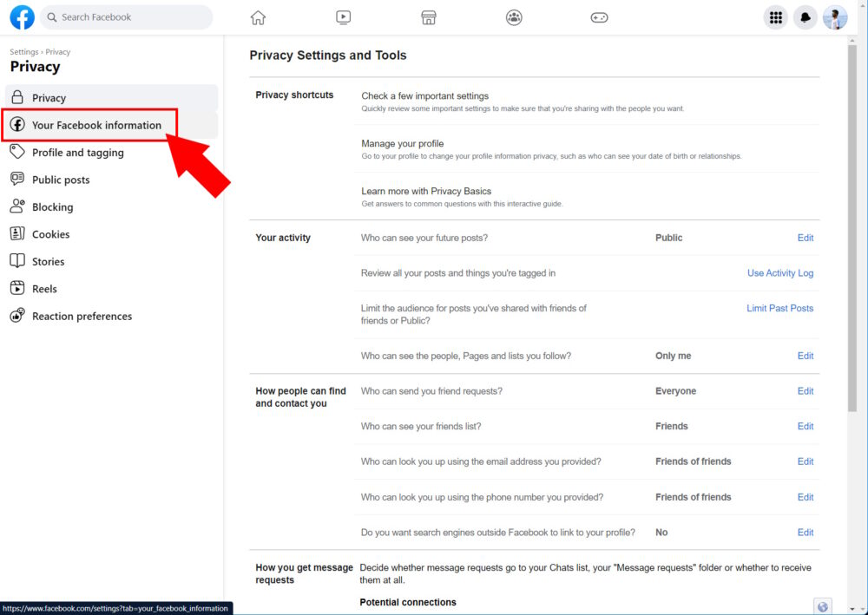This screenshot has height=615, width=868.
Task: Click the Facebook logo
Action: coord(21,16)
